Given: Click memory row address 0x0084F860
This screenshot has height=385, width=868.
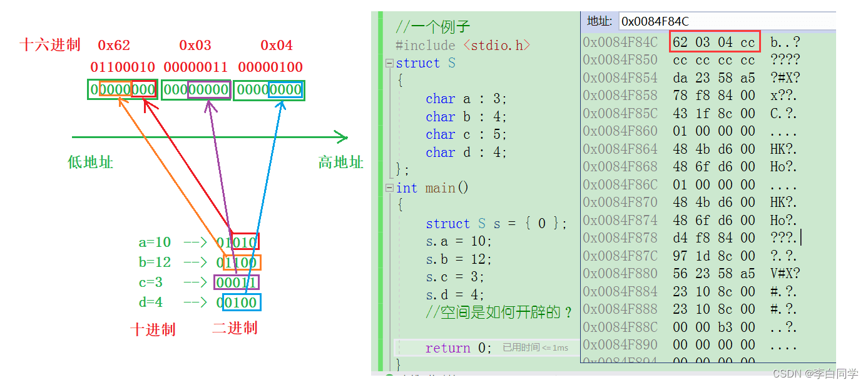Looking at the screenshot, I should pos(620,131).
